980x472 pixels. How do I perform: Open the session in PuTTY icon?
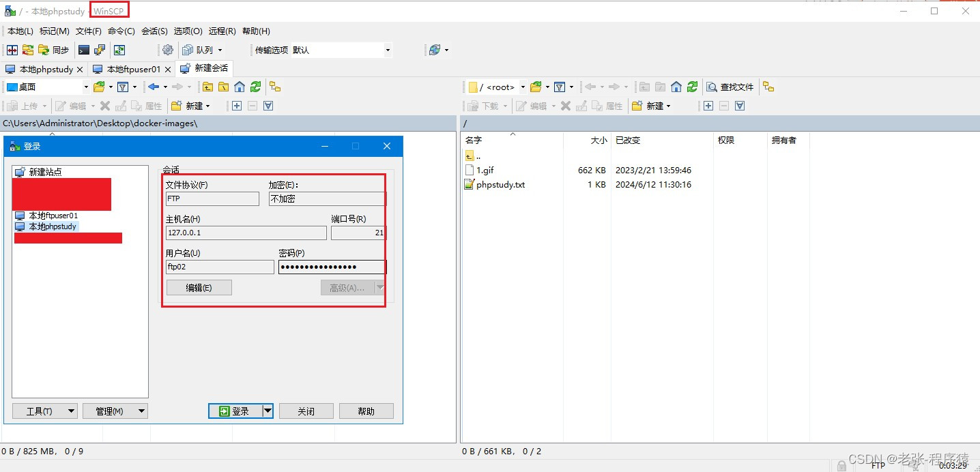100,50
